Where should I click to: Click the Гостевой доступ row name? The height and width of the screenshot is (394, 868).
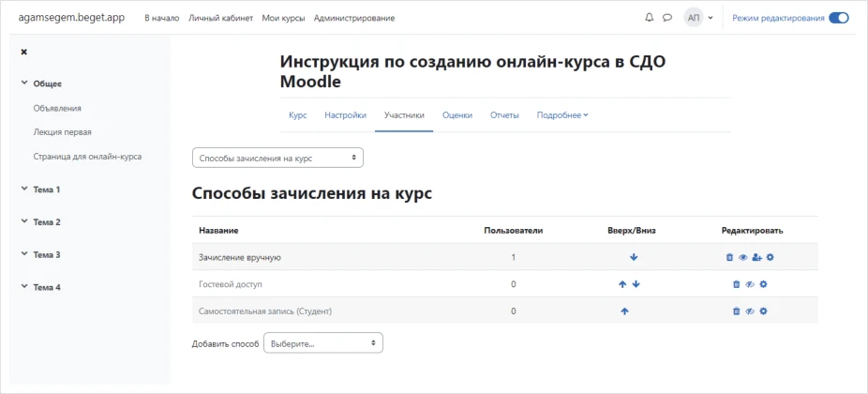point(231,284)
